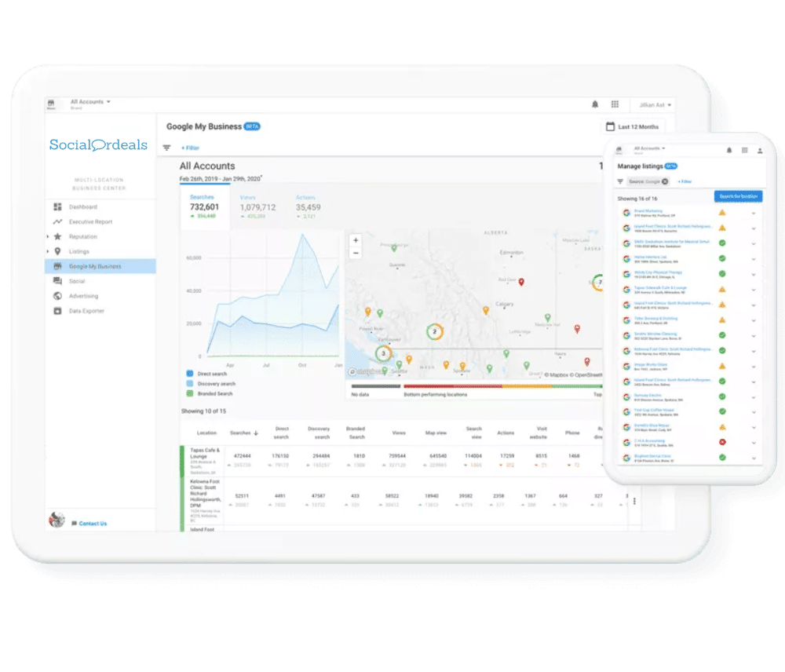Screen dimensions: 785x672
Task: Click the Contact Us link
Action: click(93, 524)
